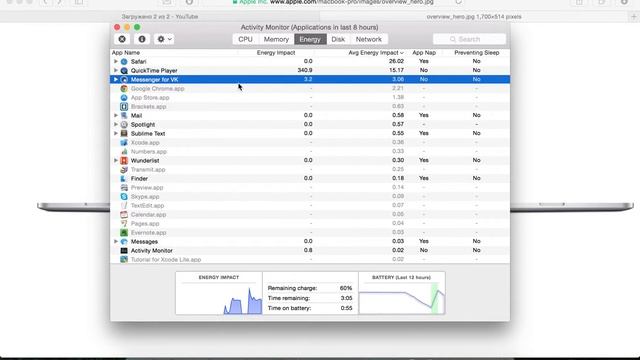The image size is (640, 360).
Task: Click Safari's 26.02 average energy value
Action: (x=396, y=61)
